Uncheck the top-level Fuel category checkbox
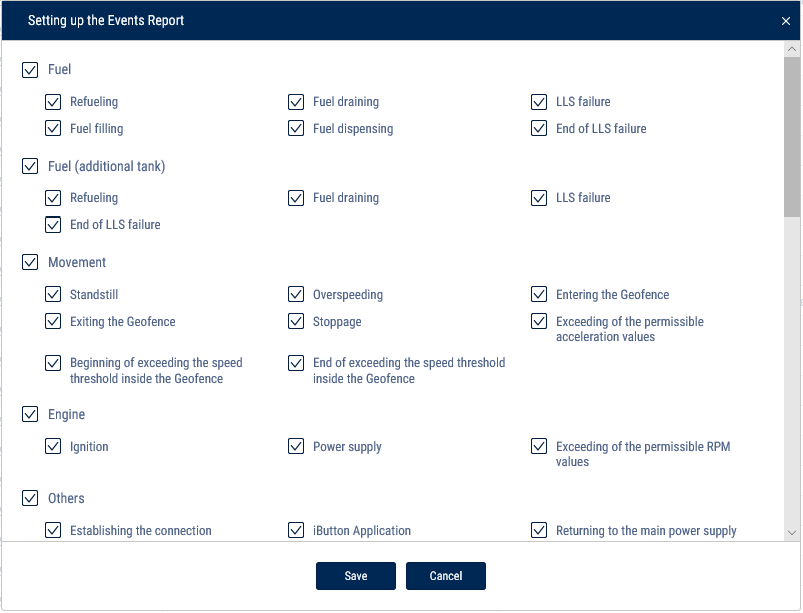Viewport: 803px width, 613px height. click(x=30, y=70)
